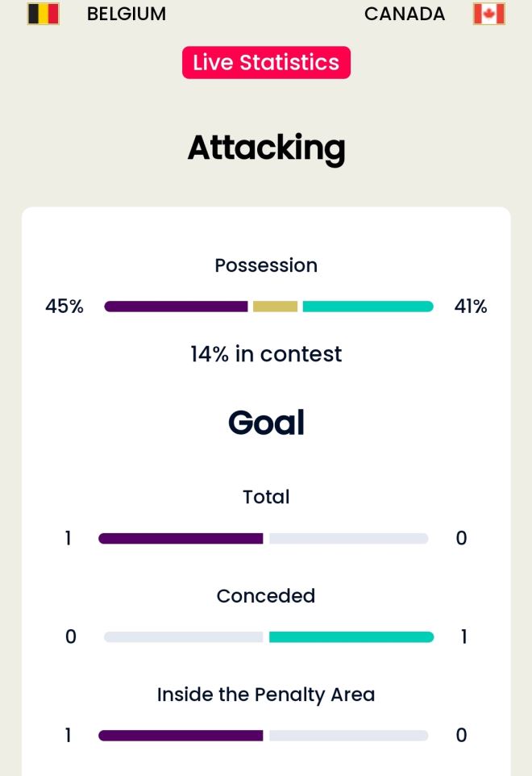Click the Inside the Penalty Area label

tap(266, 695)
